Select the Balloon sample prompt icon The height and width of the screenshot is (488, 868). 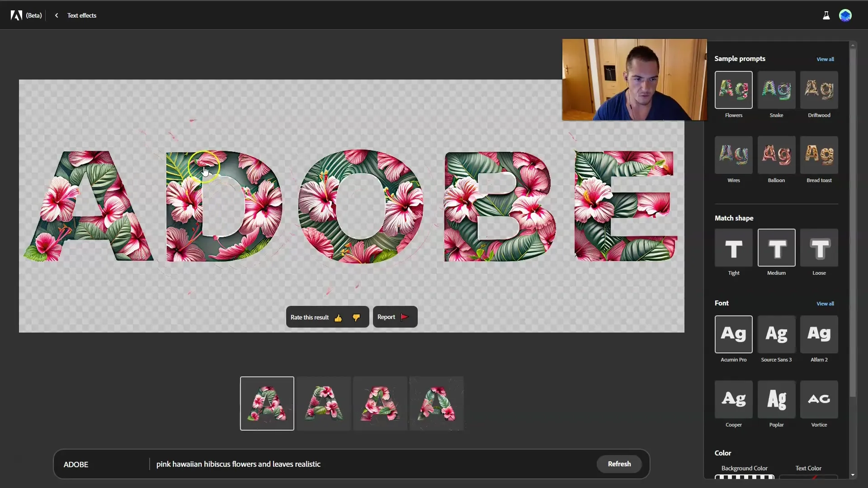(776, 155)
